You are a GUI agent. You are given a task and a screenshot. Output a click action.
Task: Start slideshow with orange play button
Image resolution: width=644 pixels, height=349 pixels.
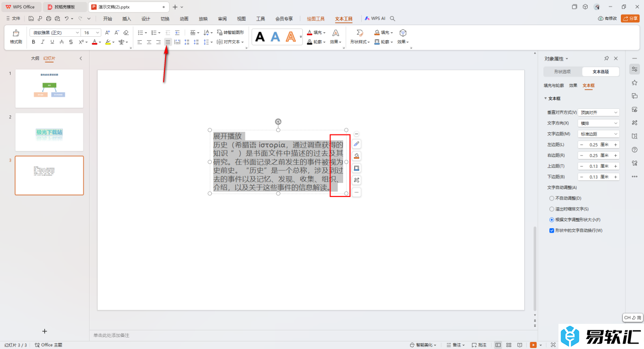[533, 345]
